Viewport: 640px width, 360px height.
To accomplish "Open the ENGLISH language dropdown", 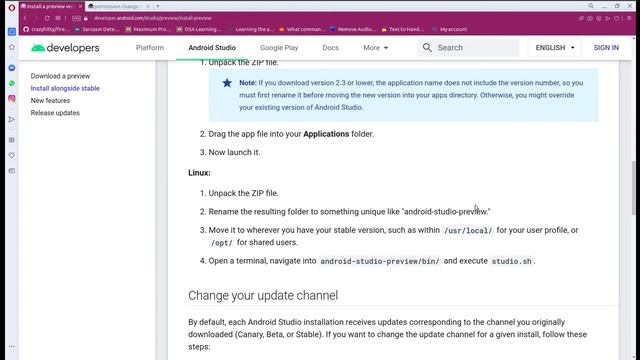I will [555, 48].
